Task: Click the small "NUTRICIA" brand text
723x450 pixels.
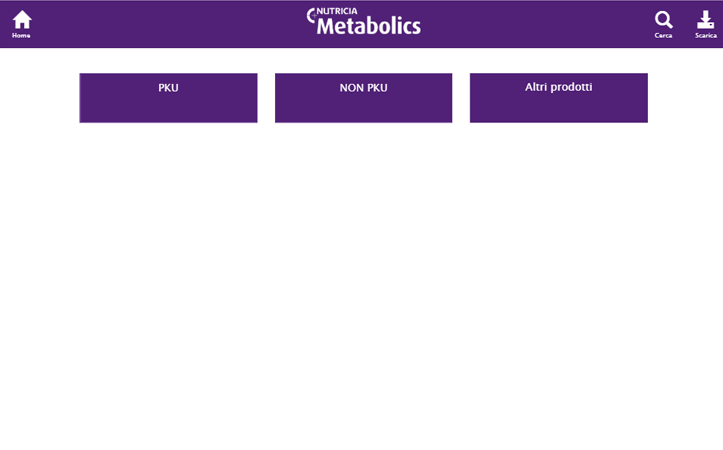Action: click(337, 12)
